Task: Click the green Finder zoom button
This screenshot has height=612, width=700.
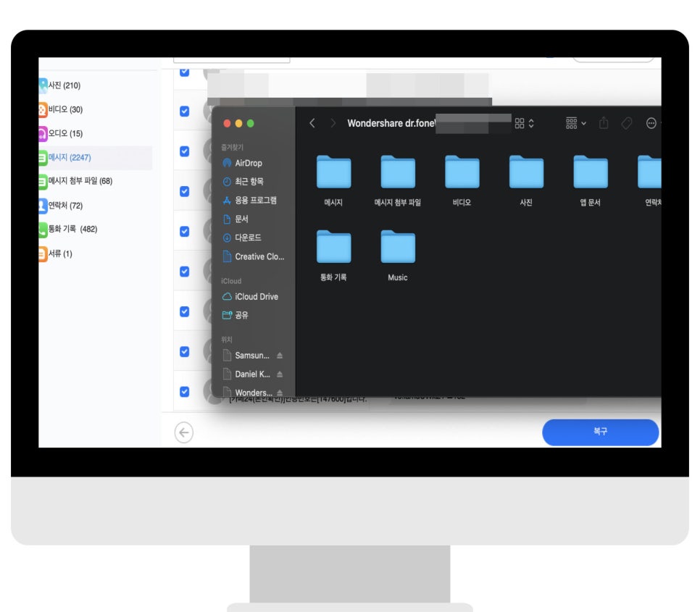Action: [x=251, y=124]
